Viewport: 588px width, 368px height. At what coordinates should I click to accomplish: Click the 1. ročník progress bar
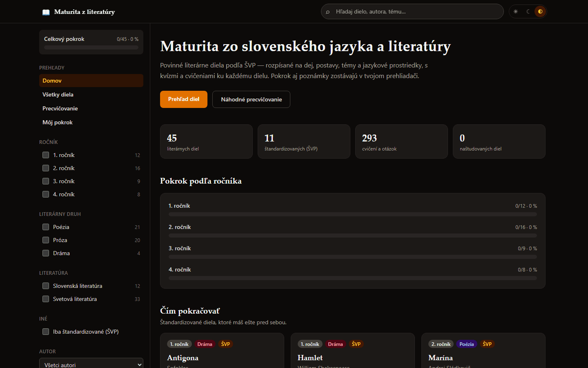353,214
